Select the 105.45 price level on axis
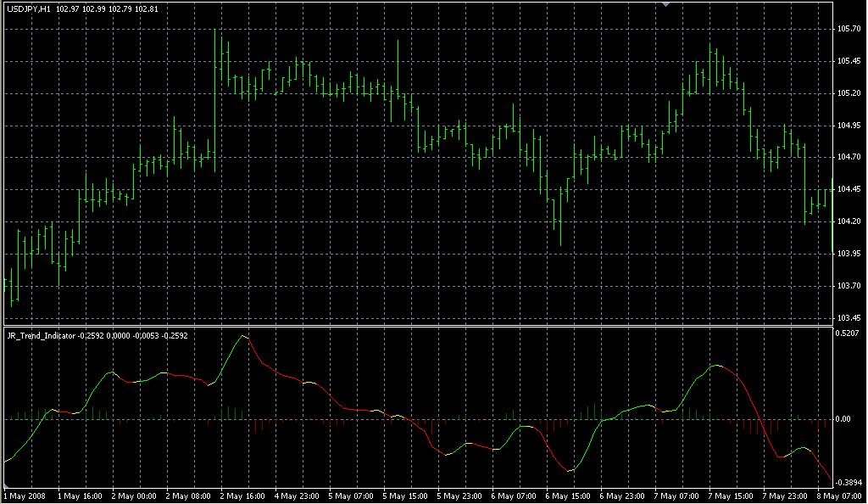The width and height of the screenshot is (868, 504). pos(849,61)
